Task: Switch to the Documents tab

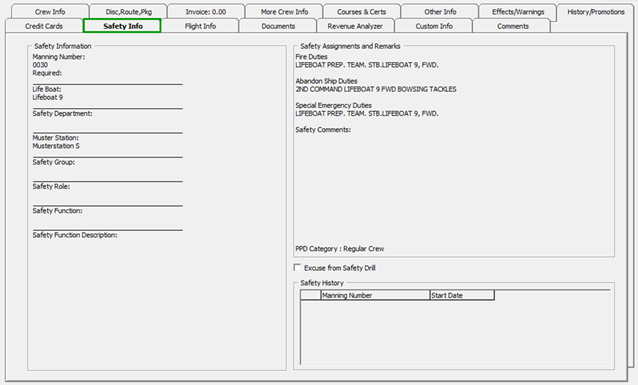Action: point(278,26)
